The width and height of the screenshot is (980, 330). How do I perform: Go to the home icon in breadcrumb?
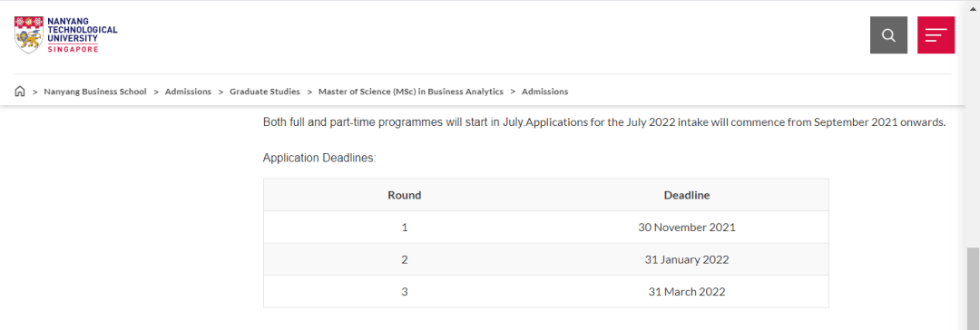[x=19, y=92]
